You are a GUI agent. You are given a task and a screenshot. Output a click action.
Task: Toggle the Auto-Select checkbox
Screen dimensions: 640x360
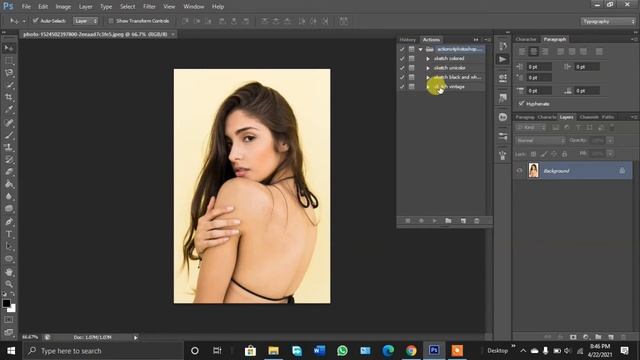[36, 20]
